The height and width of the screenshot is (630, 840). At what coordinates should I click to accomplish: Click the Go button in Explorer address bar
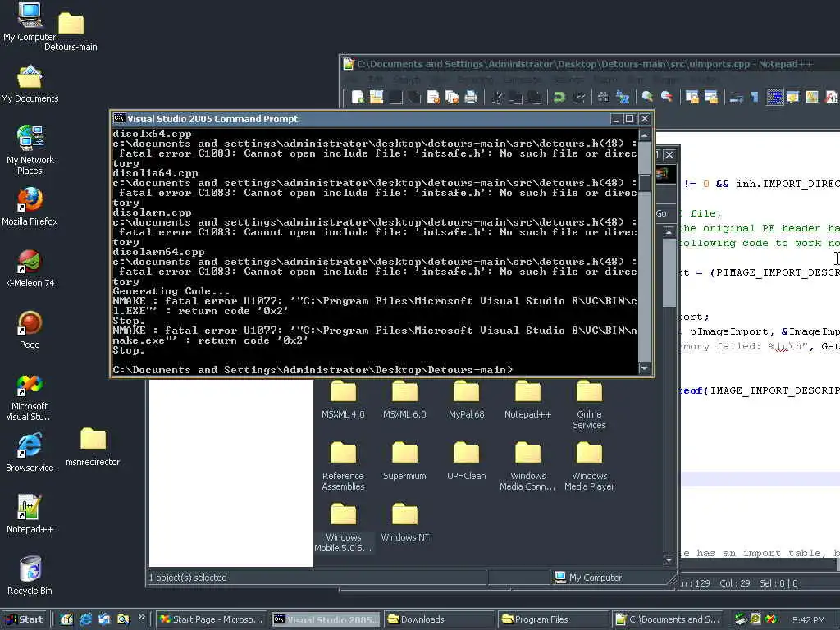coord(661,213)
